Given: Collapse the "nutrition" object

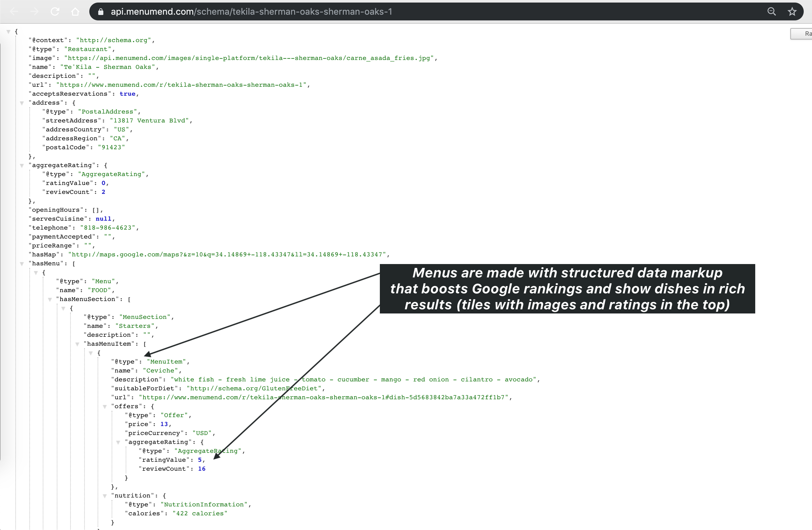Looking at the screenshot, I should point(105,496).
